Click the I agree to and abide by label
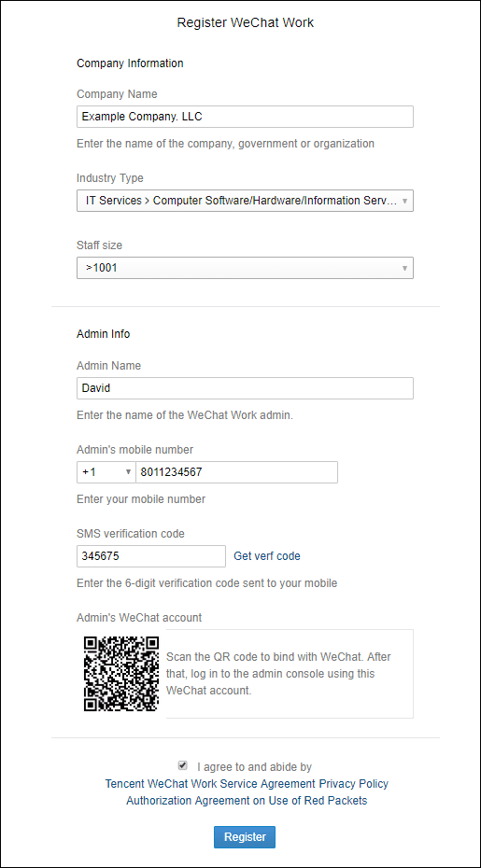Viewport: 481px width, 868px height. pos(254,767)
